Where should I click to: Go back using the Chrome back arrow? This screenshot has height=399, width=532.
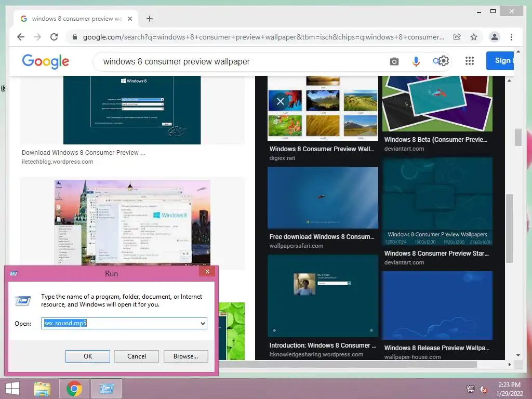tap(21, 37)
